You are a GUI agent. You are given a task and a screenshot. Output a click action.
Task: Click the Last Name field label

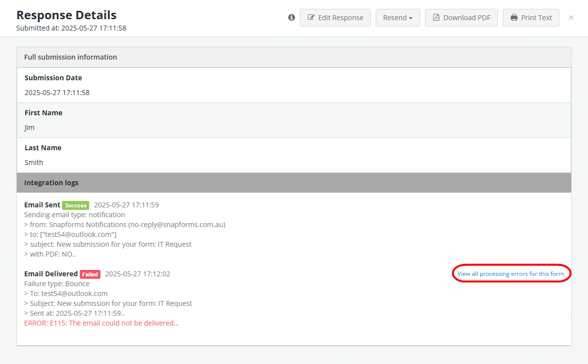click(43, 148)
